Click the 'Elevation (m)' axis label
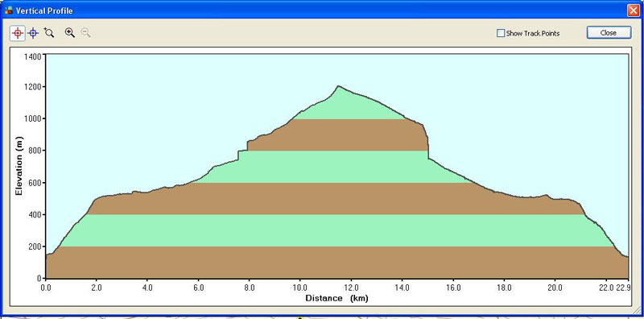Viewport: 644px width, 319px height. point(19,165)
